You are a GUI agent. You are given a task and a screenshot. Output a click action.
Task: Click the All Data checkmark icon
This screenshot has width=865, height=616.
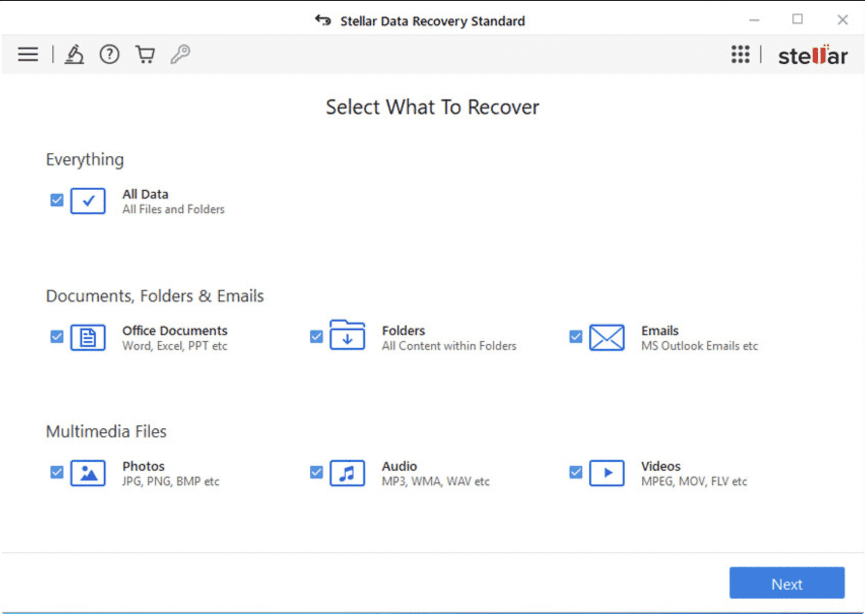click(x=87, y=201)
